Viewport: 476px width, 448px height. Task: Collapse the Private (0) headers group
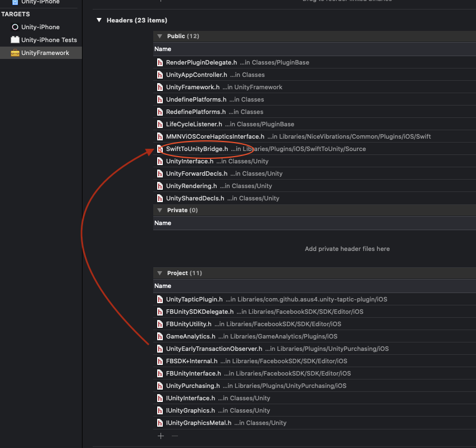[159, 210]
